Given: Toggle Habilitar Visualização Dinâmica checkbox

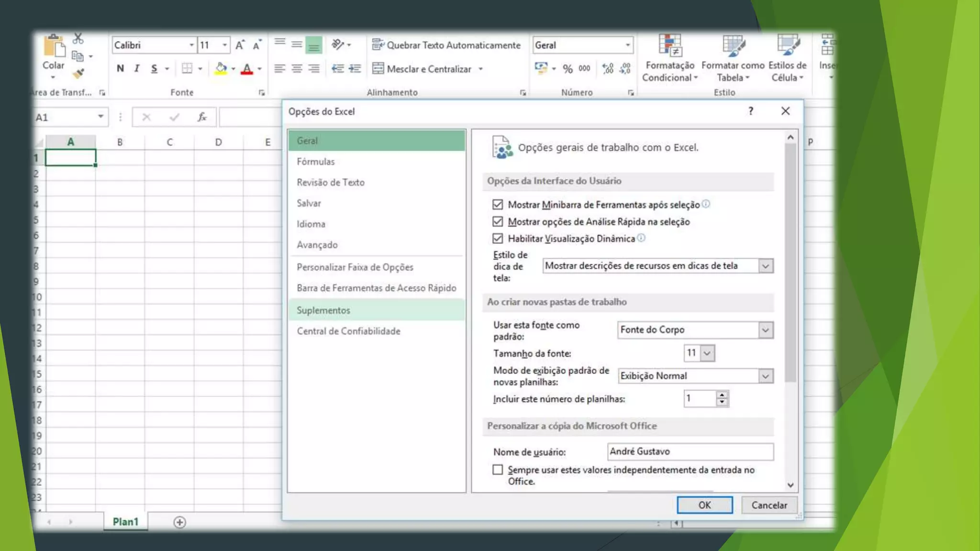Looking at the screenshot, I should pyautogui.click(x=498, y=239).
